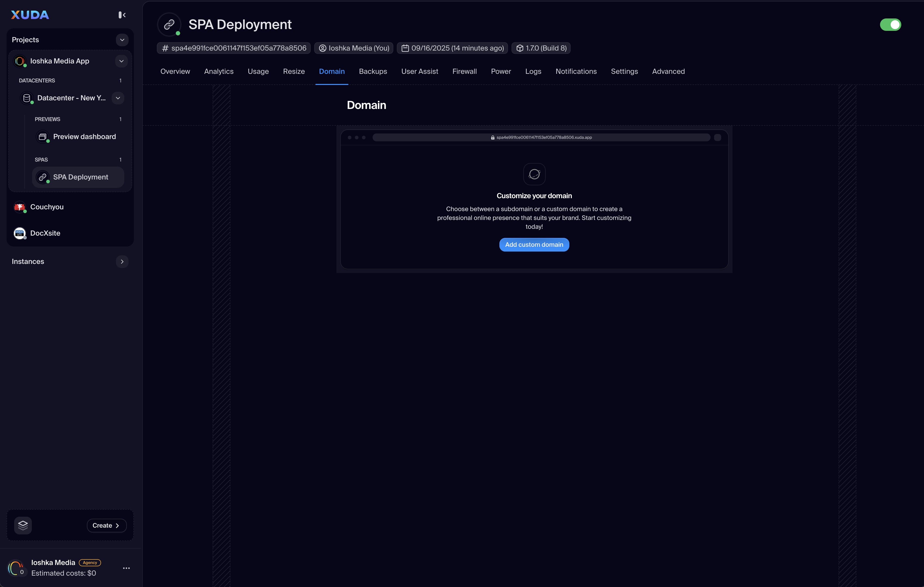
Task: Collapse the Projects section chevron
Action: click(122, 40)
